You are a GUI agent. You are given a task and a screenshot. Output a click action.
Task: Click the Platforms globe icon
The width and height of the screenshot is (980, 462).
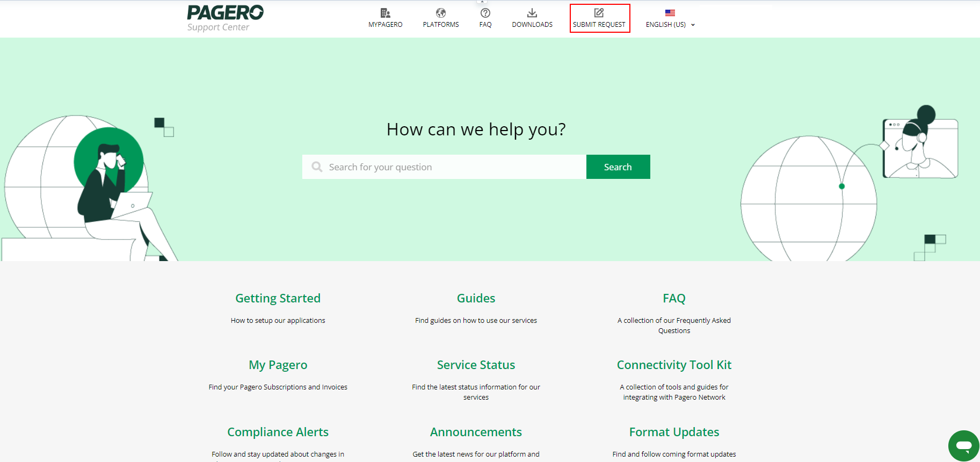[x=441, y=13]
